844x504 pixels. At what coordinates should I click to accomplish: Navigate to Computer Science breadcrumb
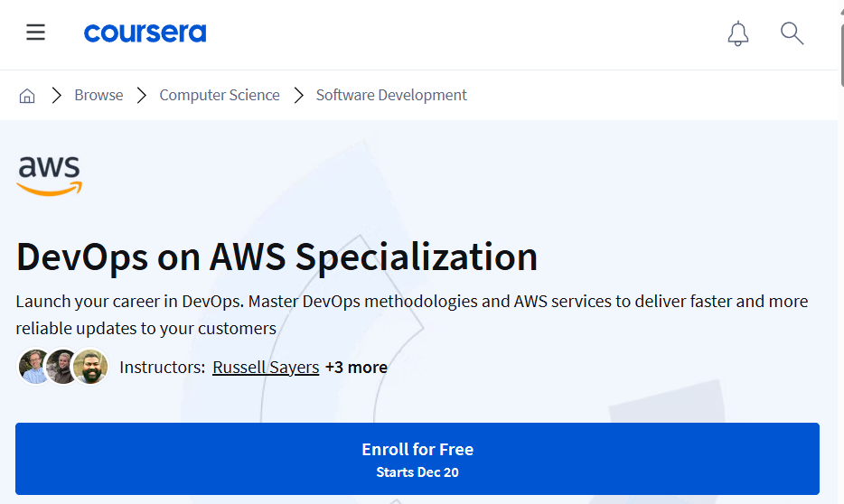point(220,95)
